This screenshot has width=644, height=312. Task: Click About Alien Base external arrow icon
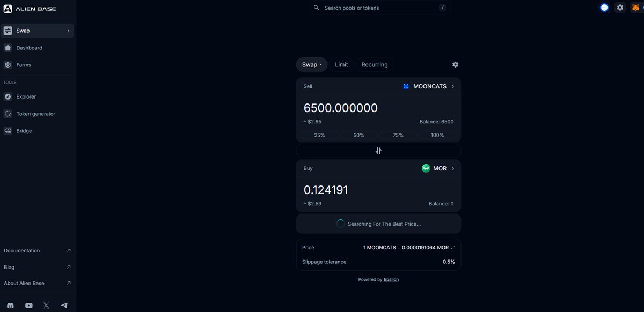click(68, 283)
